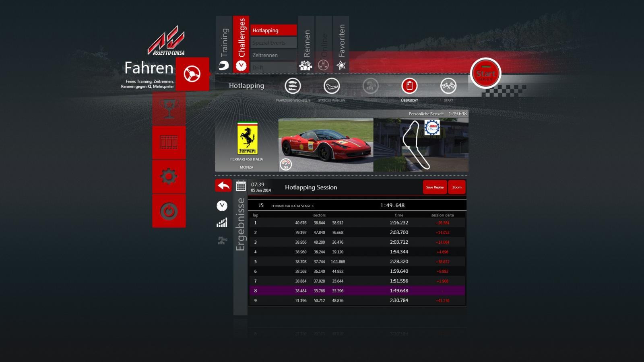Screen dimensions: 644x362
Task: Select the power exit tile
Action: point(169,211)
